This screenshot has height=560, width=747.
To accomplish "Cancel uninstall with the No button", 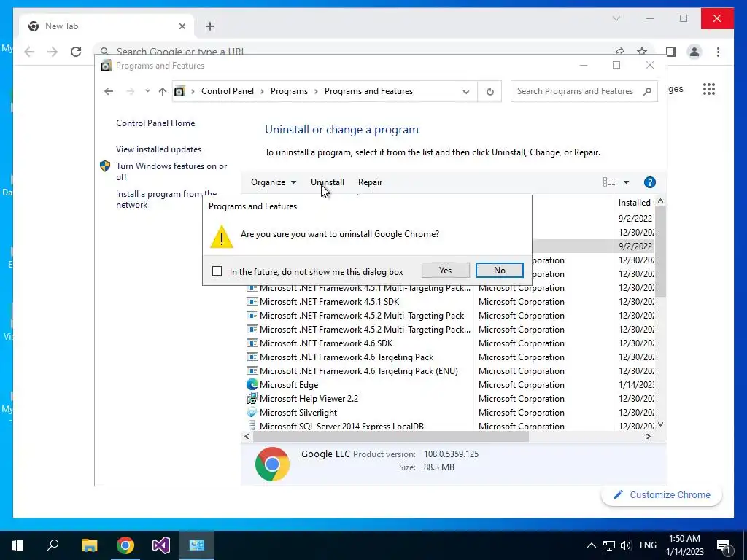I will tap(499, 271).
